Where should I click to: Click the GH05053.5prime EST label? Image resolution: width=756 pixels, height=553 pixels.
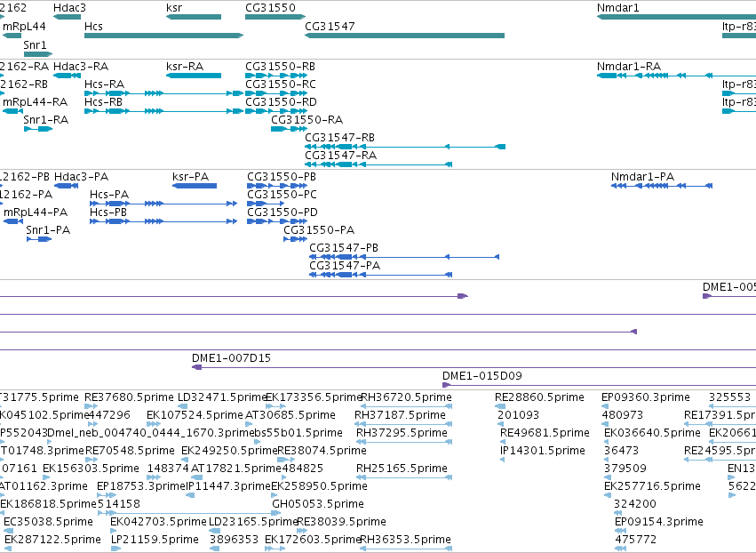(x=318, y=505)
